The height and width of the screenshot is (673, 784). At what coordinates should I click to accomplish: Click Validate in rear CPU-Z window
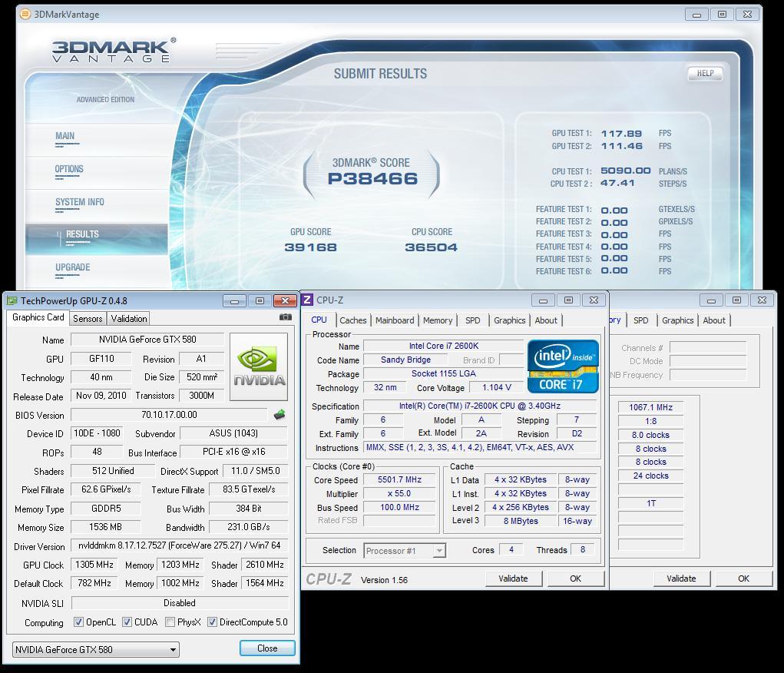point(682,579)
